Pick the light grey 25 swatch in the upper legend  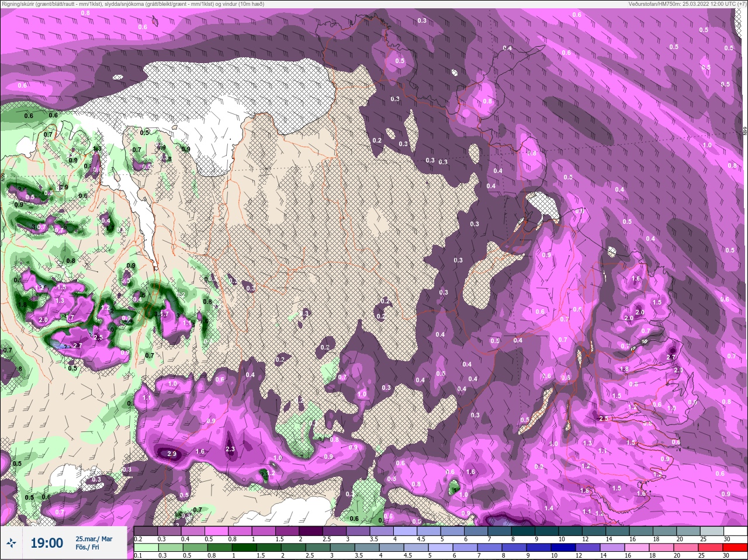click(712, 531)
